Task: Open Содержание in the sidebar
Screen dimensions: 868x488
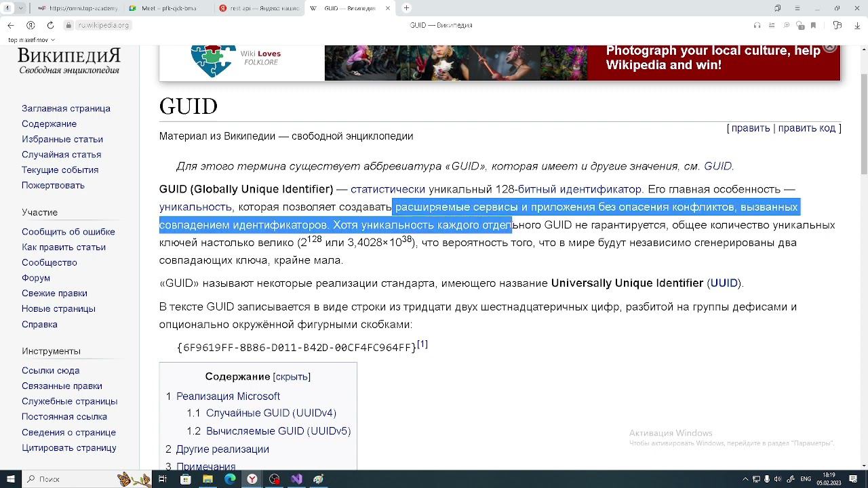Action: tap(49, 124)
